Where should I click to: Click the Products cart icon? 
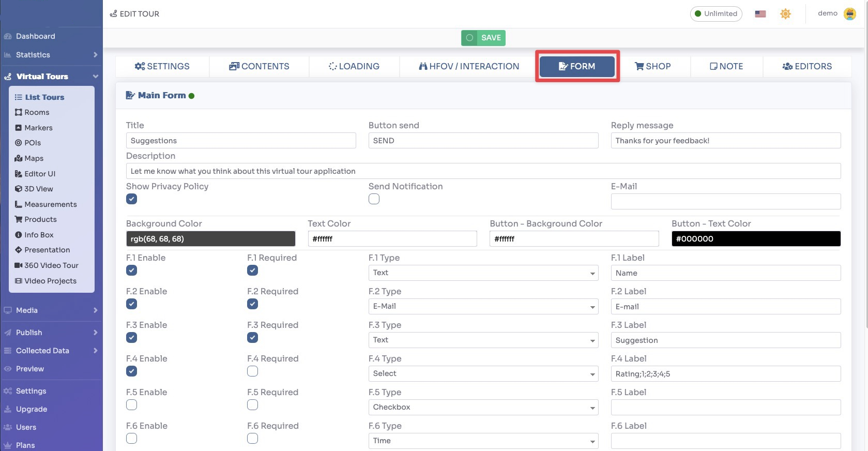19,219
